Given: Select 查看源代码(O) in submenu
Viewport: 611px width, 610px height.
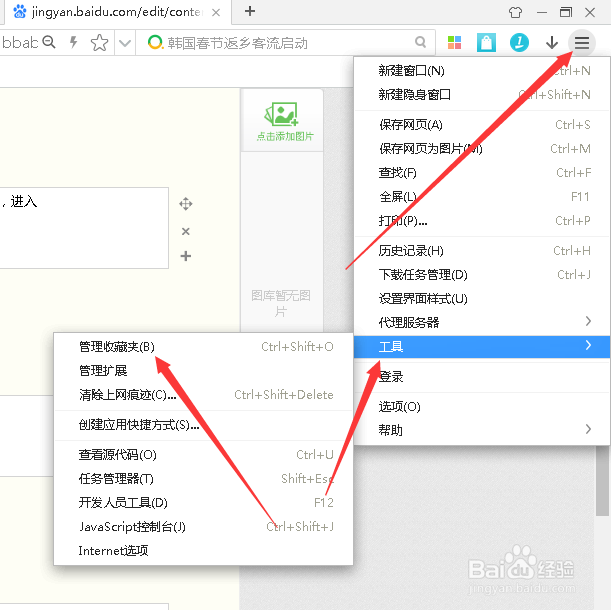Looking at the screenshot, I should [x=203, y=454].
